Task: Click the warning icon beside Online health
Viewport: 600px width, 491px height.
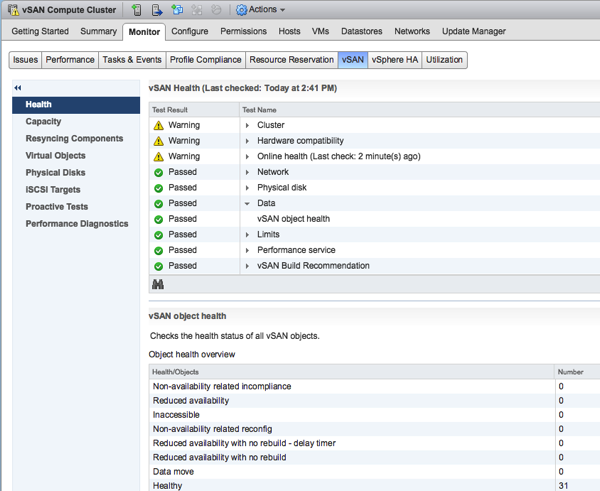Action: coord(158,157)
